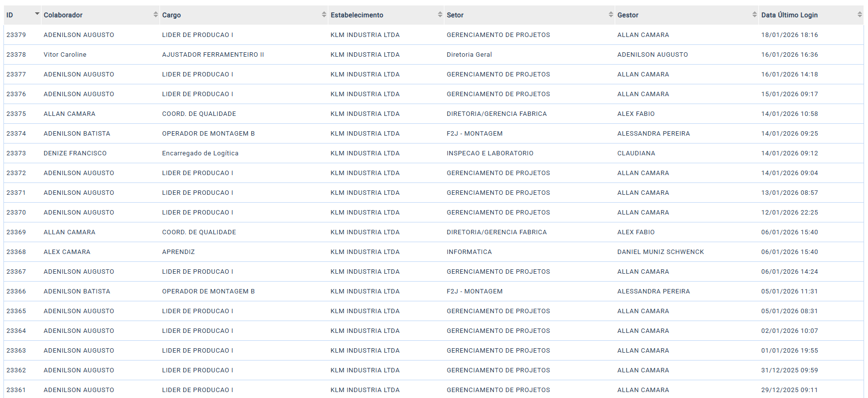Click the Diretoria Geral sector cell
The image size is (868, 398).
coord(469,55)
